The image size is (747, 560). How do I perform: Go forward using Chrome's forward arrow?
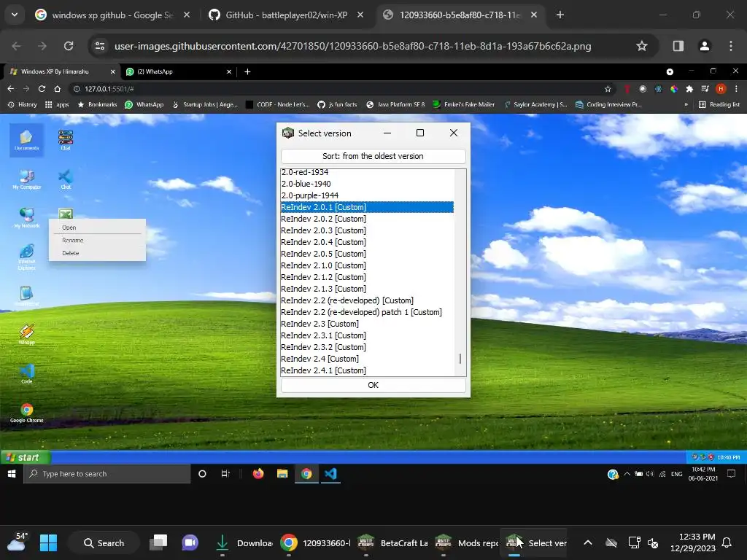42,46
